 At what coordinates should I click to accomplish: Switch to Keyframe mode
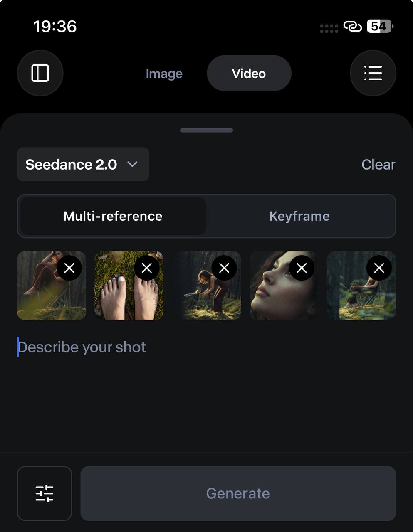[299, 216]
